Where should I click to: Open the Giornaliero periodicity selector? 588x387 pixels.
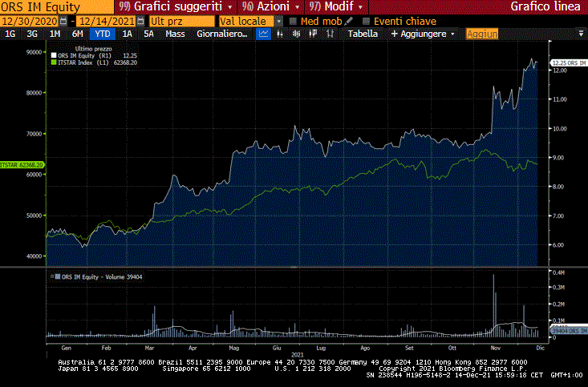click(x=222, y=34)
